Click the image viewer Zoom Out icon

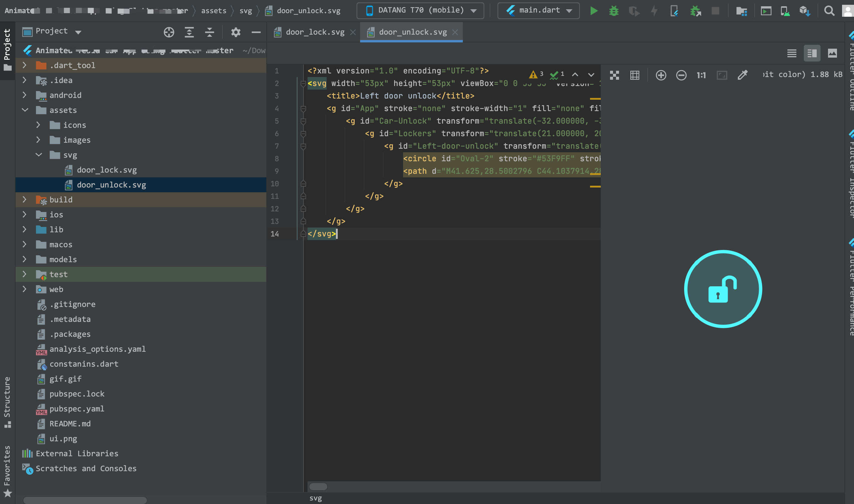click(681, 75)
